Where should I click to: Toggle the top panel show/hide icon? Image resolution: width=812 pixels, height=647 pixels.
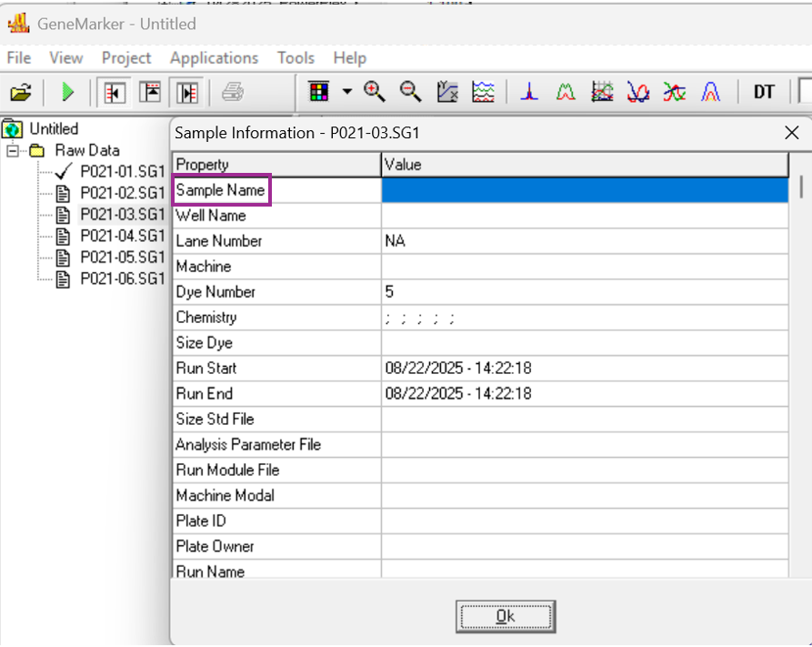pyautogui.click(x=151, y=92)
